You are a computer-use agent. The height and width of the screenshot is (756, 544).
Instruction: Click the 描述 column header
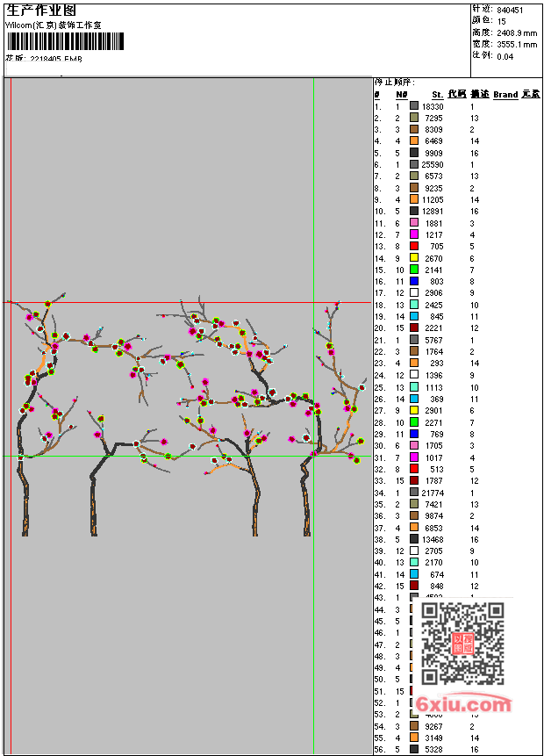coord(479,94)
